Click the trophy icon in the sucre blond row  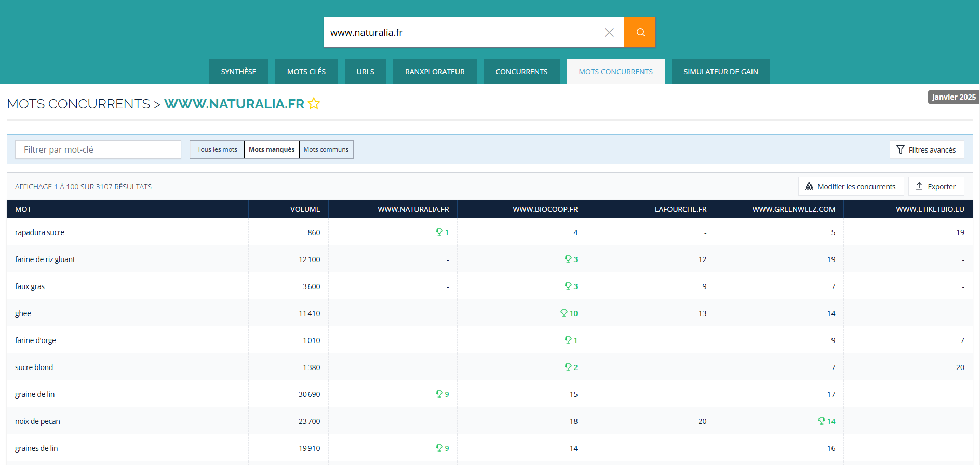click(568, 367)
